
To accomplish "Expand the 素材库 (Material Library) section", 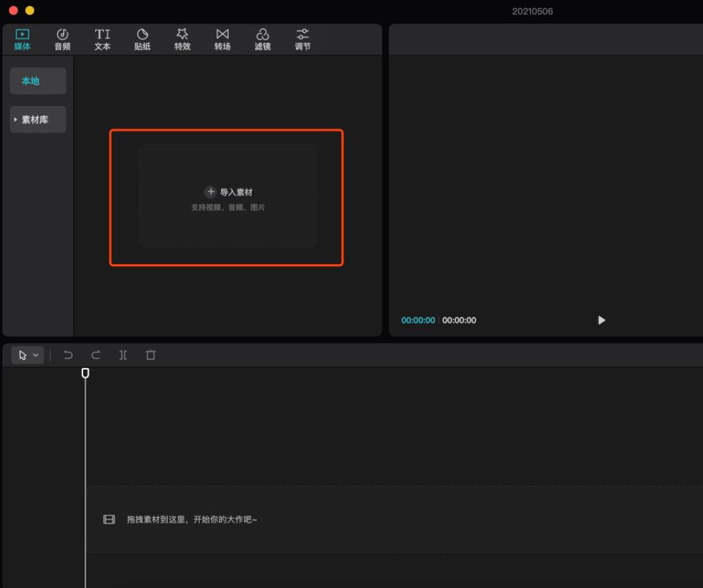I will click(x=38, y=119).
